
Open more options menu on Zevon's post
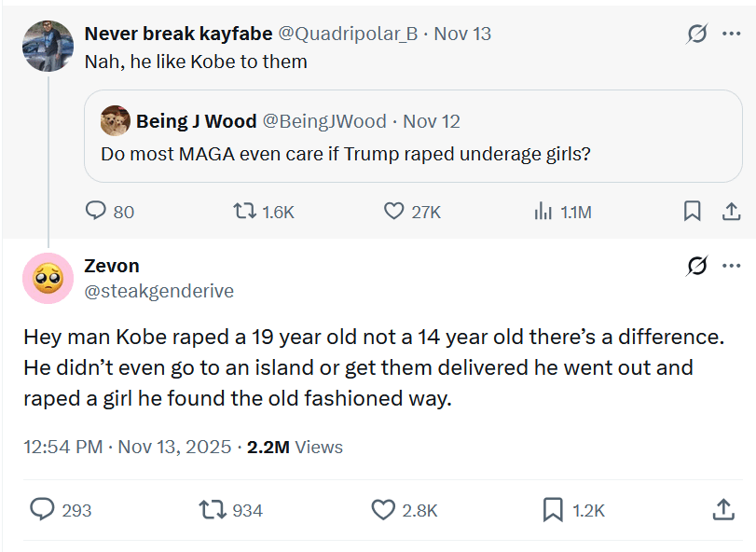(x=732, y=268)
